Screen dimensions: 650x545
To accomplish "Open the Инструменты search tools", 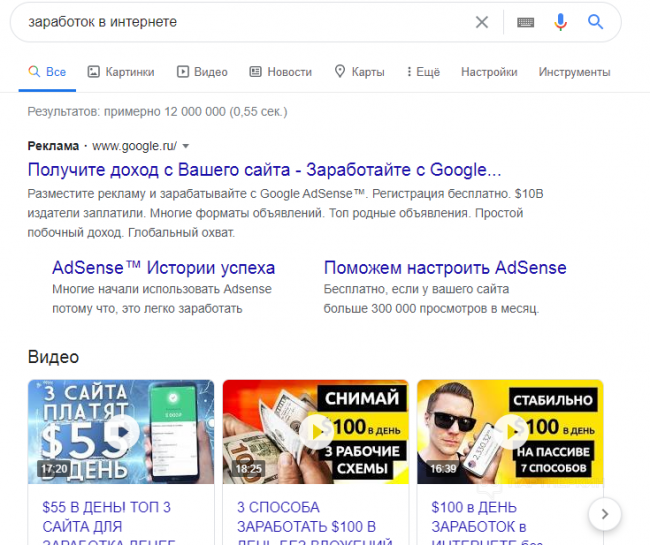I will point(573,72).
